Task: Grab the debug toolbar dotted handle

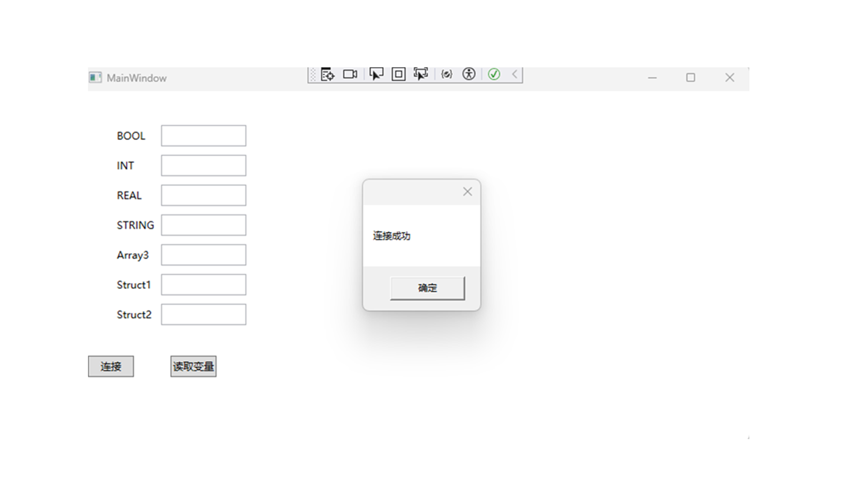Action: tap(313, 75)
